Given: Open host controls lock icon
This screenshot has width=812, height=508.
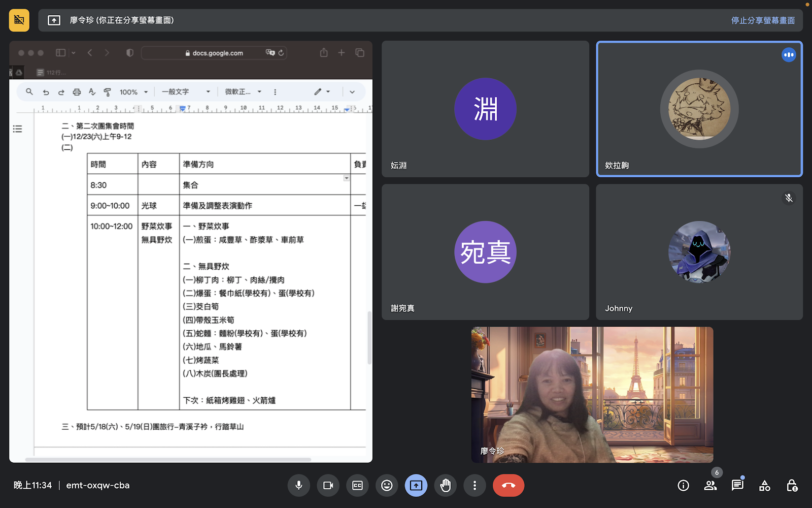Looking at the screenshot, I should [x=792, y=486].
